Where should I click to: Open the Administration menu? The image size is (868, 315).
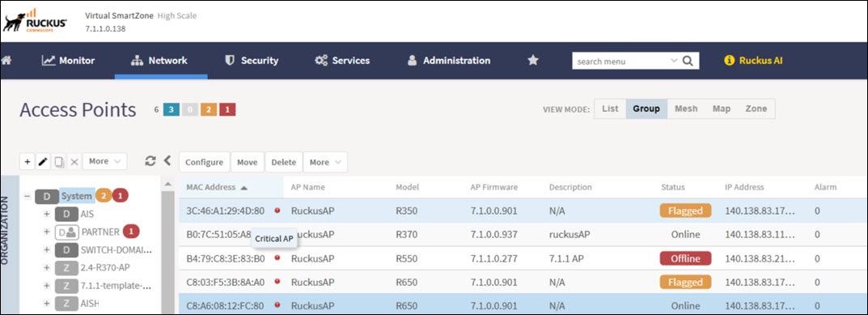point(449,61)
